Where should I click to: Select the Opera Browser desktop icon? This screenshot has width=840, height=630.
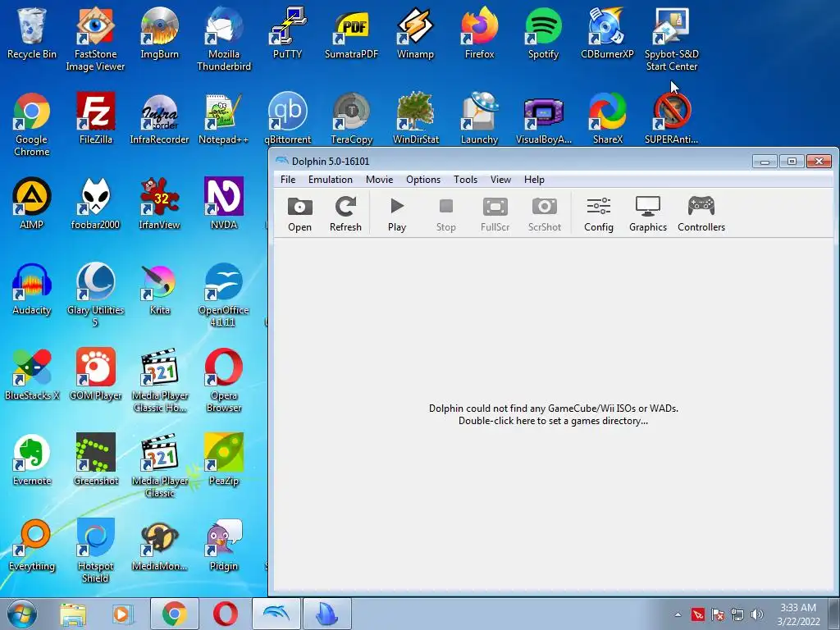[x=224, y=380]
